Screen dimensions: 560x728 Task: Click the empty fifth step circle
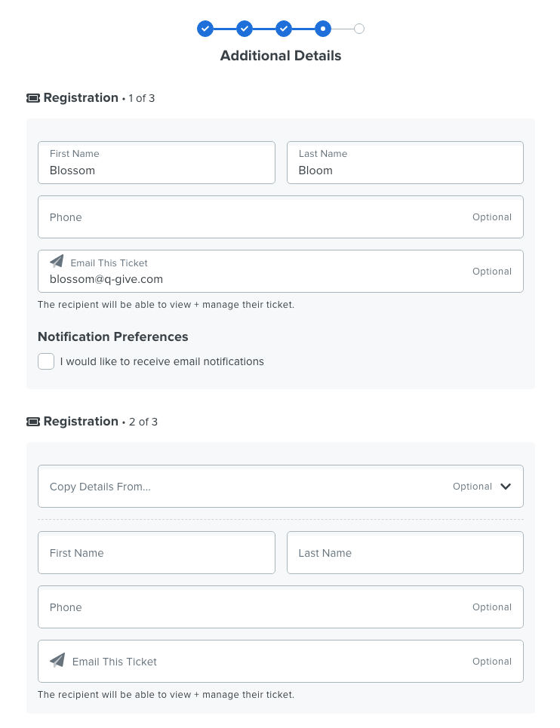coord(359,29)
